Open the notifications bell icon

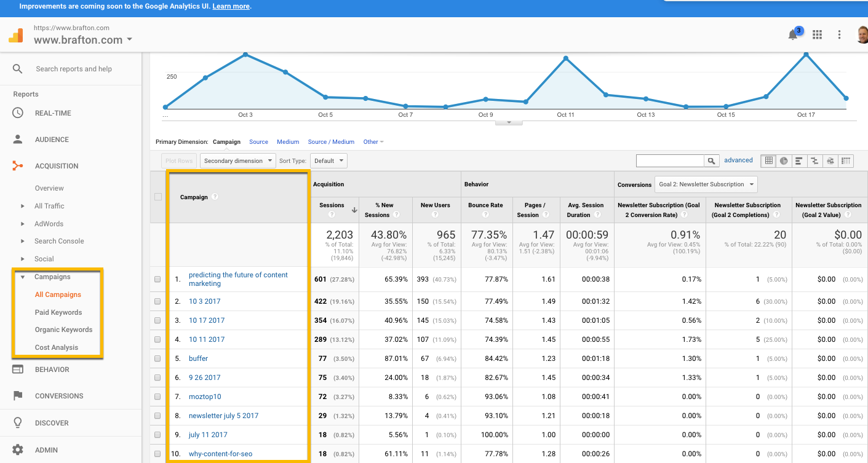793,35
